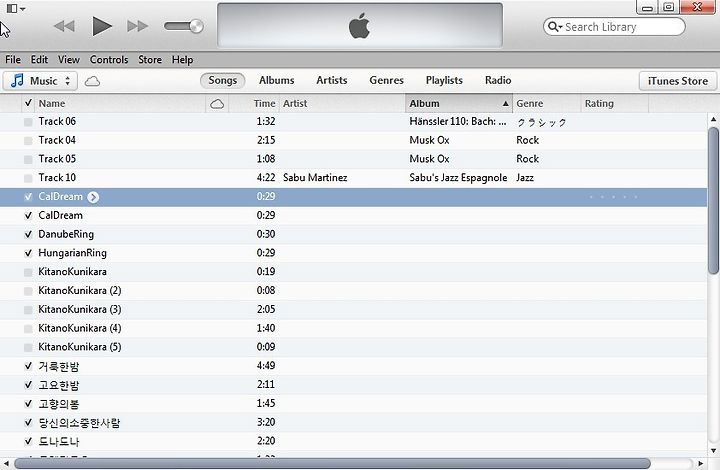The width and height of the screenshot is (720, 470).
Task: Select the 고요한밤 song row
Action: [354, 385]
